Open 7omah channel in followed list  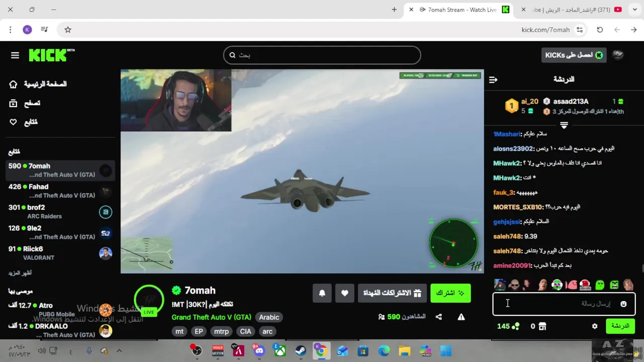pos(60,170)
